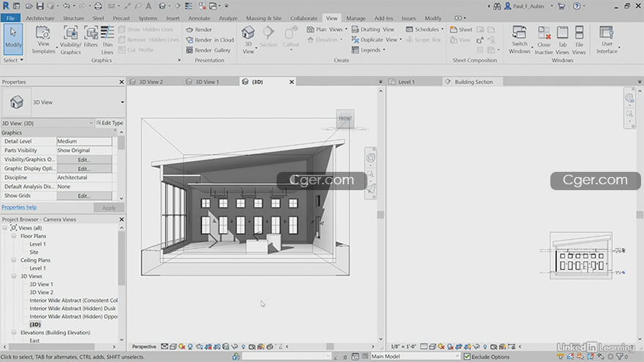Click Switch Windows tool
The image size is (644, 362).
pyautogui.click(x=519, y=39)
